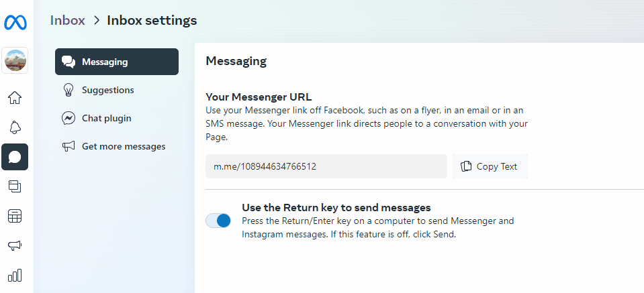Screen dimensions: 644x293
Task: Click the Inbox breadcrumb link
Action: [x=68, y=20]
